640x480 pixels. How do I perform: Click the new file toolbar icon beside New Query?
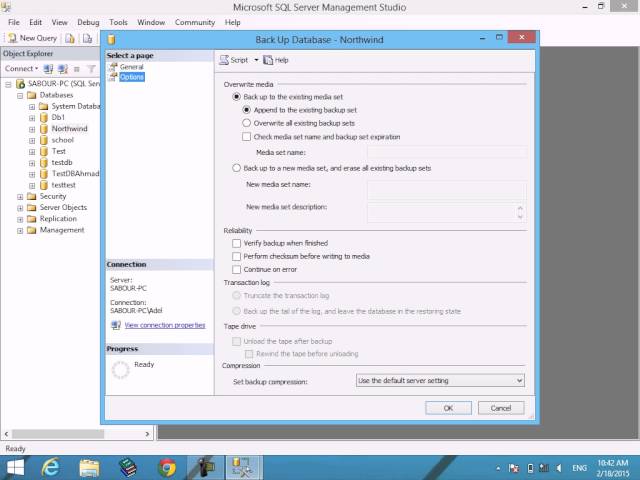click(x=70, y=38)
